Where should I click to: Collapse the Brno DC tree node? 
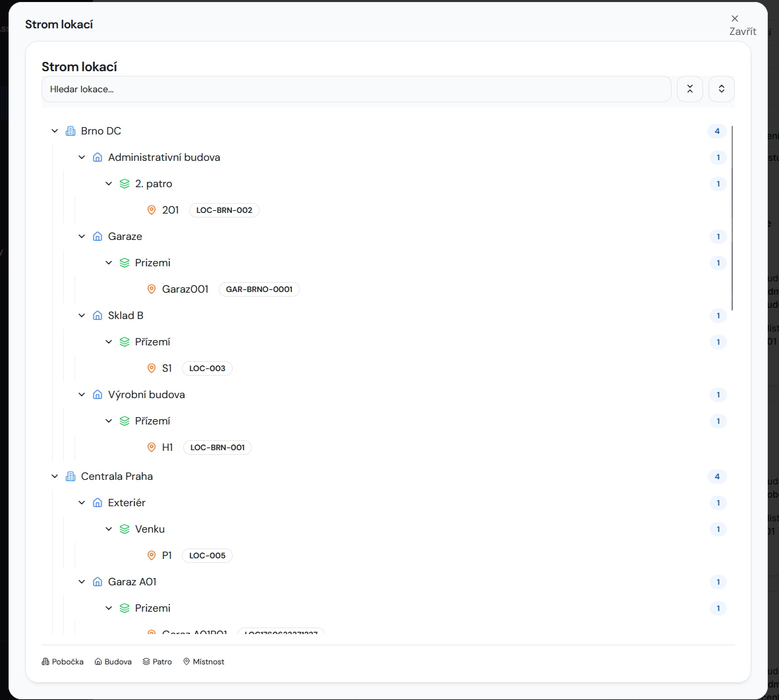[x=55, y=131]
